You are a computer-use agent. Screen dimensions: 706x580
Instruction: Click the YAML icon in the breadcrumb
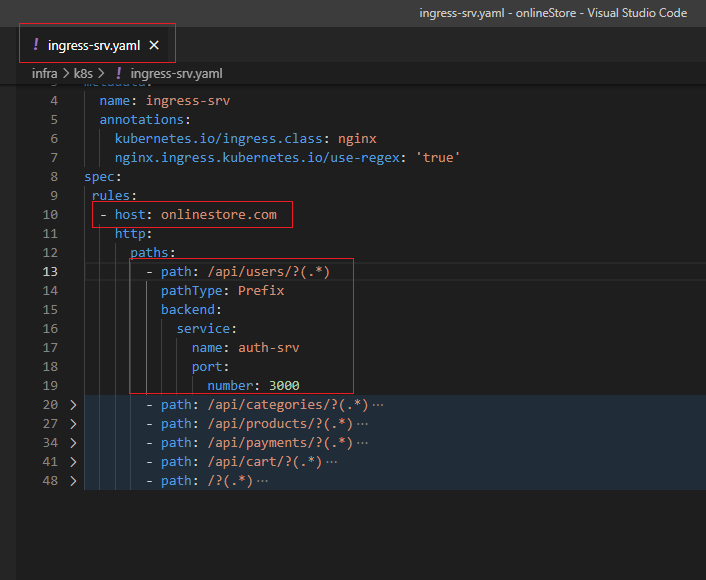tap(119, 74)
